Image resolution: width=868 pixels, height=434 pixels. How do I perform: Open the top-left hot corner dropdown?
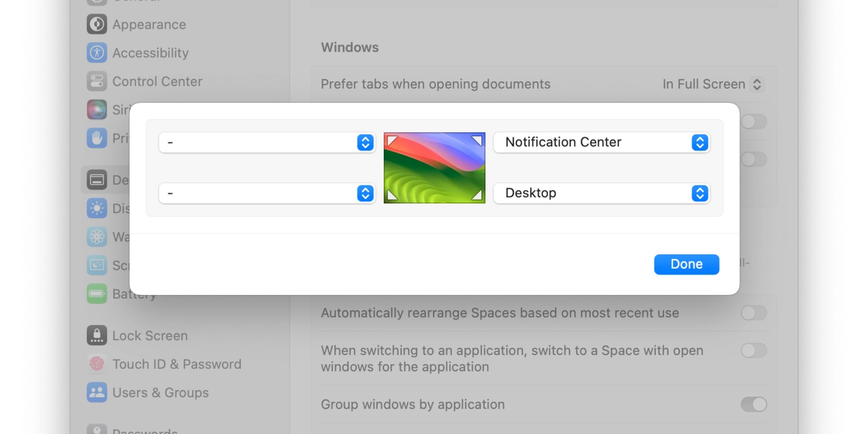coord(267,142)
